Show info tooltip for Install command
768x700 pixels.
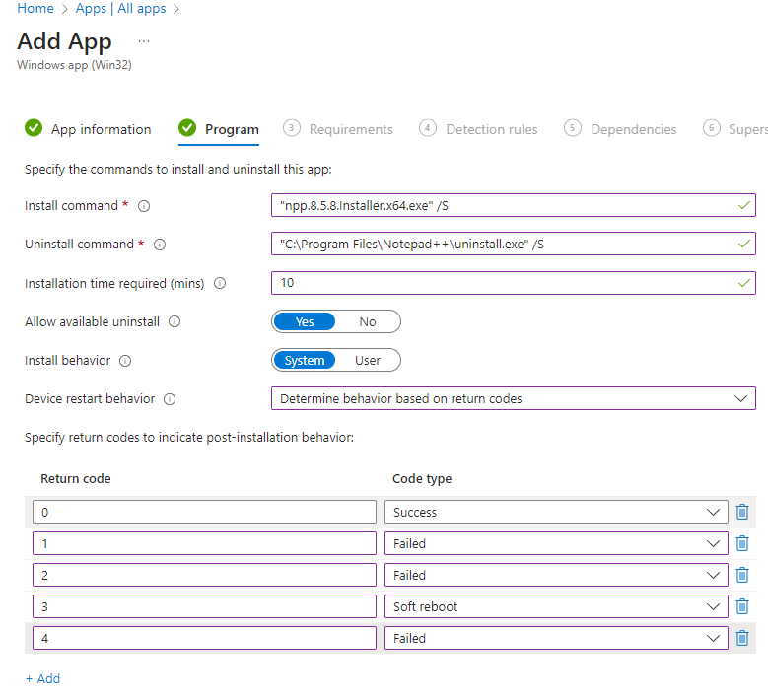tap(144, 206)
